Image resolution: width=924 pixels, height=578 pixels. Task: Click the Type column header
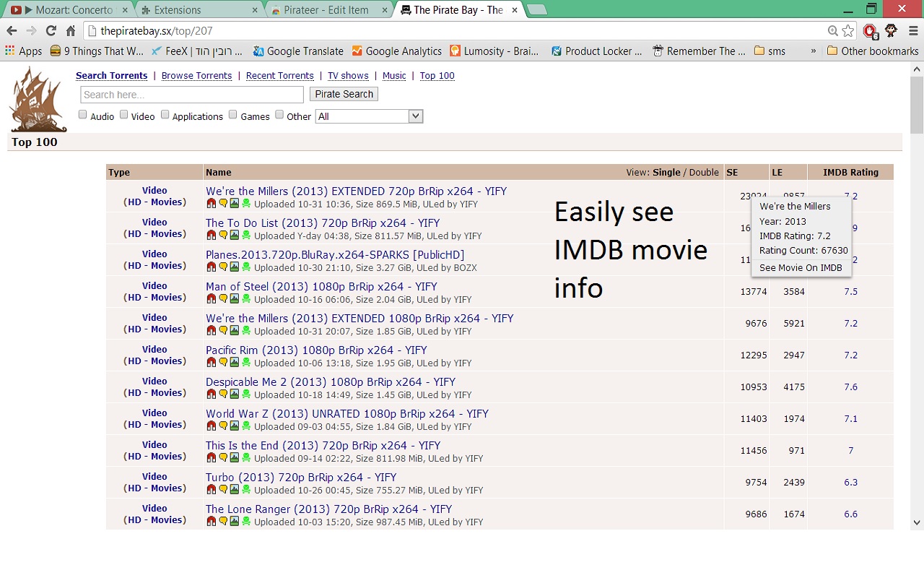(x=119, y=172)
